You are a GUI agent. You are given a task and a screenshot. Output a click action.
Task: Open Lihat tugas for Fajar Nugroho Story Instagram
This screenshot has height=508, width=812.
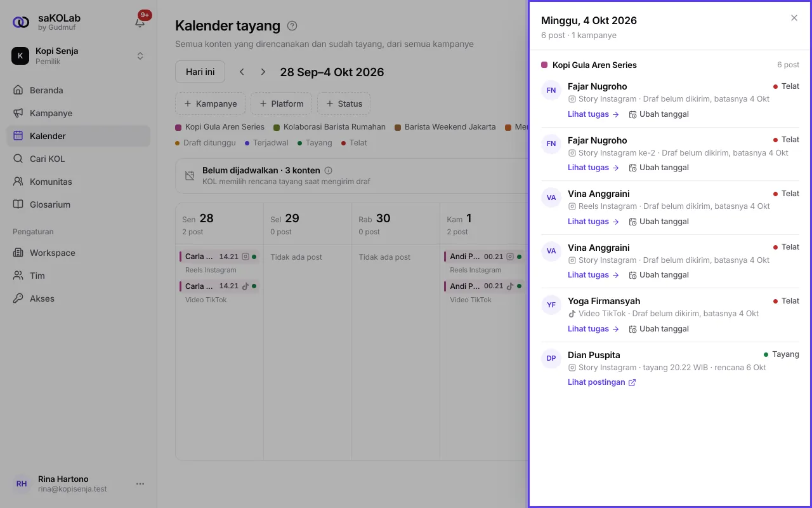(x=593, y=114)
